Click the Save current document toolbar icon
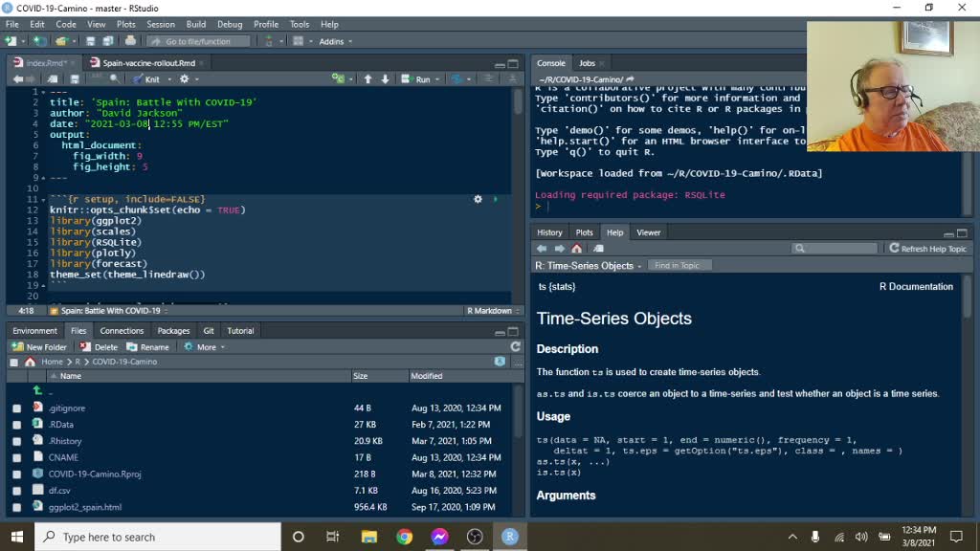Image resolution: width=980 pixels, height=551 pixels. (x=90, y=41)
